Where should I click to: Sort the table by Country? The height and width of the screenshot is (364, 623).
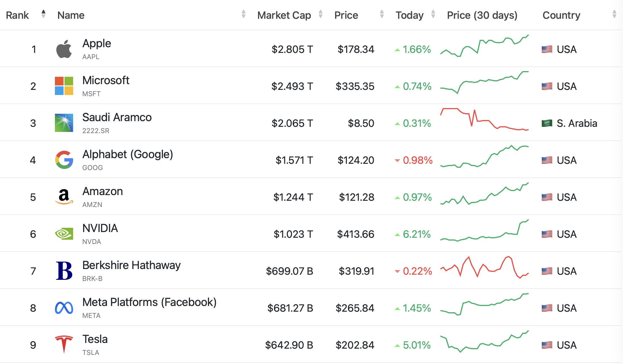click(x=614, y=14)
